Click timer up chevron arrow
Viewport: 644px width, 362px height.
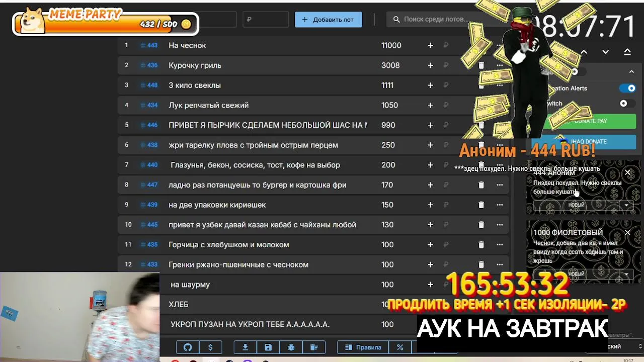(x=584, y=52)
